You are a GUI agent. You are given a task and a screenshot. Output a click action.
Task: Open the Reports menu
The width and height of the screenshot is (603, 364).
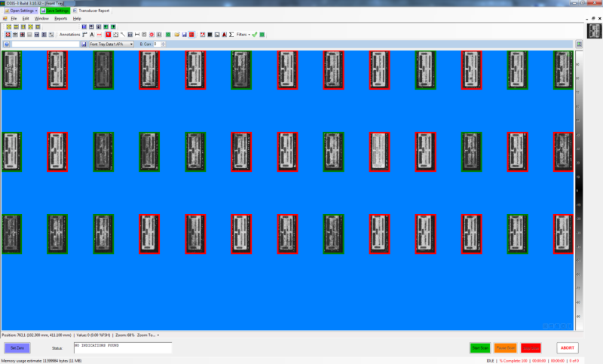tap(60, 18)
